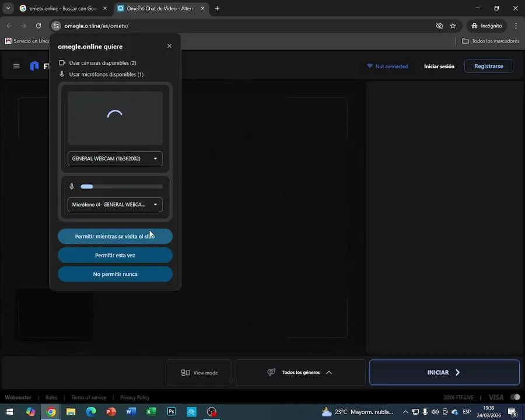Bookmark this page with the star icon
Image resolution: width=525 pixels, height=420 pixels.
[453, 26]
